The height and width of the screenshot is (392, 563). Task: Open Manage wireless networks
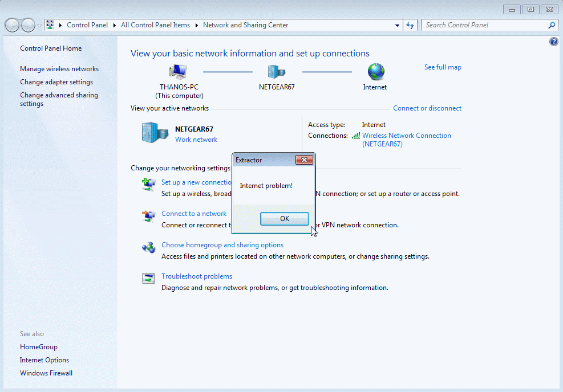pyautogui.click(x=59, y=69)
